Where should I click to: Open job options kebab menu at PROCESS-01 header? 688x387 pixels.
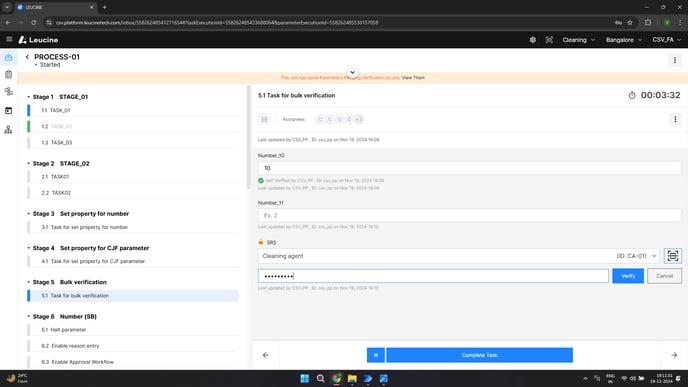[675, 60]
